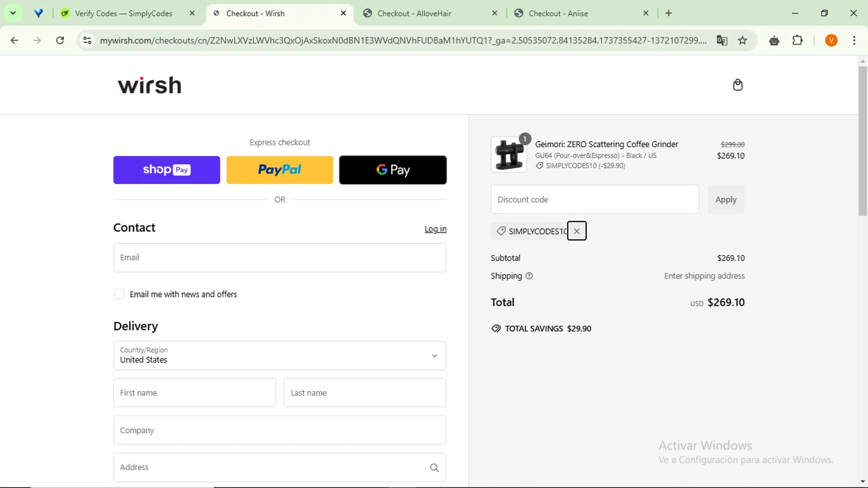Click the scrollbar up arrow
The image size is (868, 488).
point(863,61)
